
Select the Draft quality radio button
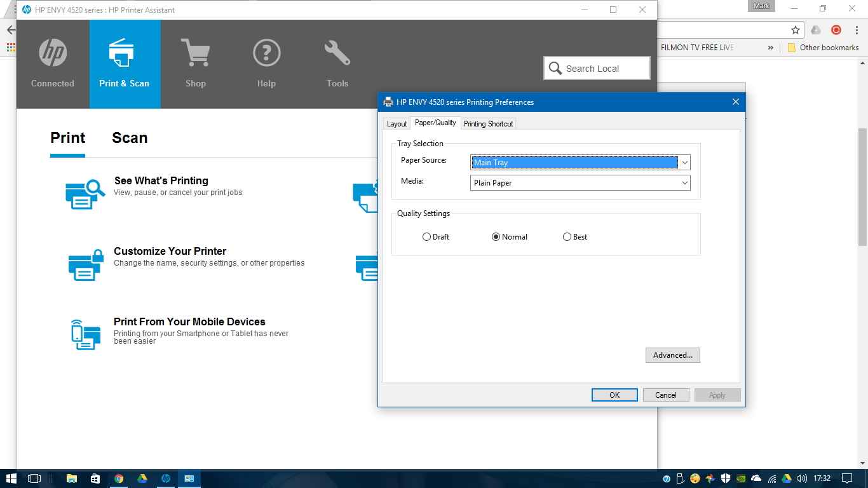[x=426, y=236]
